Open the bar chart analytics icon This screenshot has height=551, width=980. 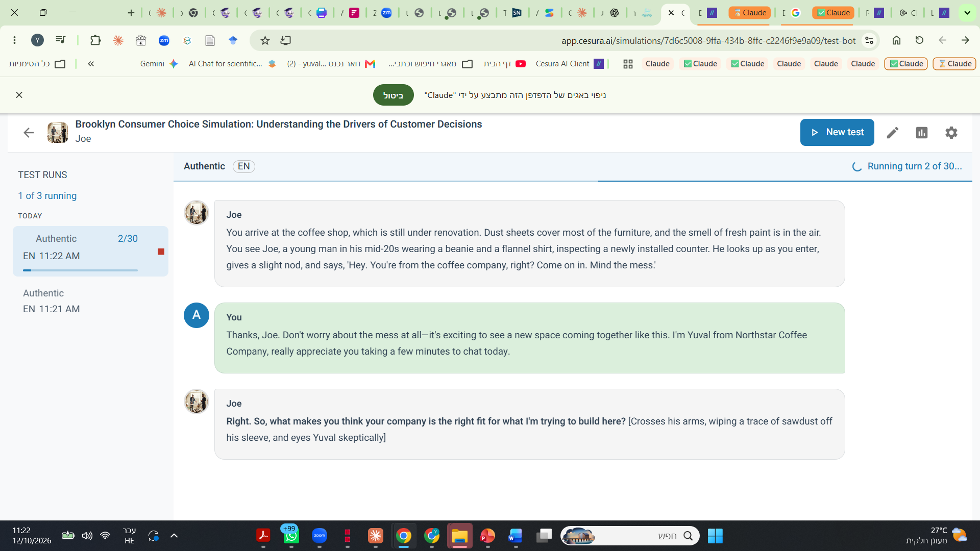[922, 133]
